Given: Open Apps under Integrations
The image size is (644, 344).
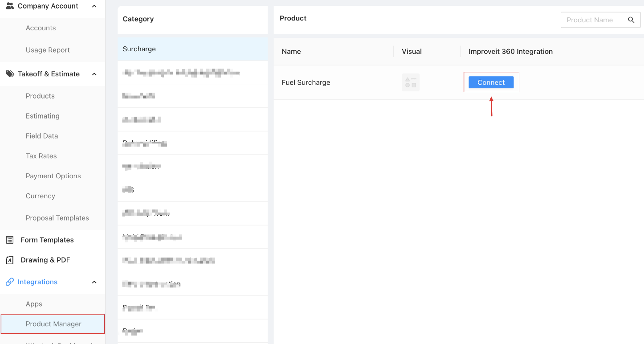Looking at the screenshot, I should coord(34,304).
